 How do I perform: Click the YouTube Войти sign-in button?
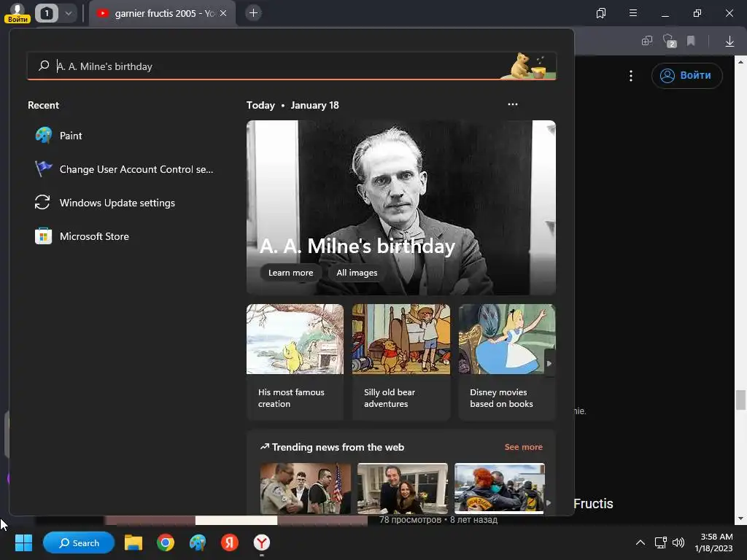[686, 76]
